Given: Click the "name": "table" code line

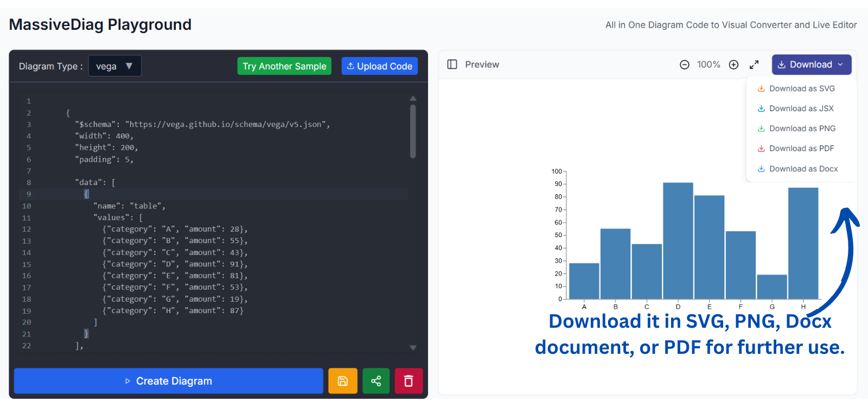Looking at the screenshot, I should [130, 206].
